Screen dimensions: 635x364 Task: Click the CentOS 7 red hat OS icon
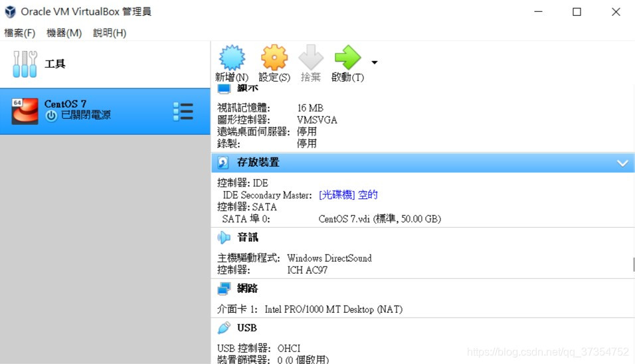point(25,111)
